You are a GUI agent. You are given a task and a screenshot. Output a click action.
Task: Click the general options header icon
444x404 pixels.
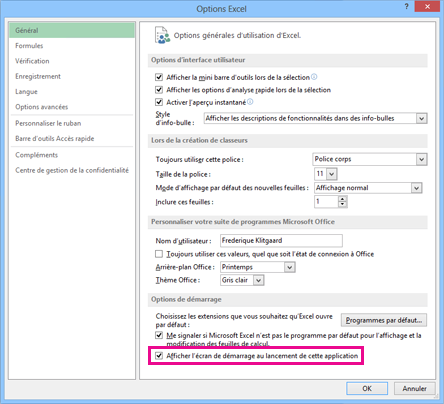pyautogui.click(x=162, y=35)
